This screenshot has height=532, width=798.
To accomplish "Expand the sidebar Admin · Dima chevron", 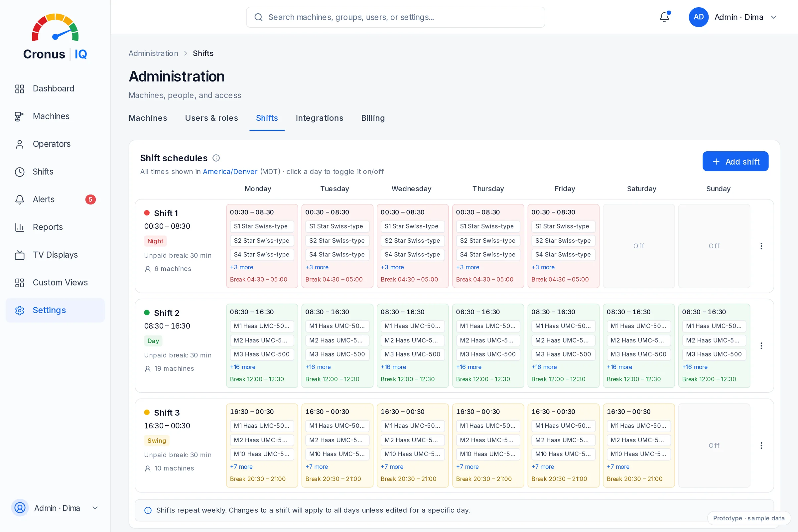I will [95, 508].
